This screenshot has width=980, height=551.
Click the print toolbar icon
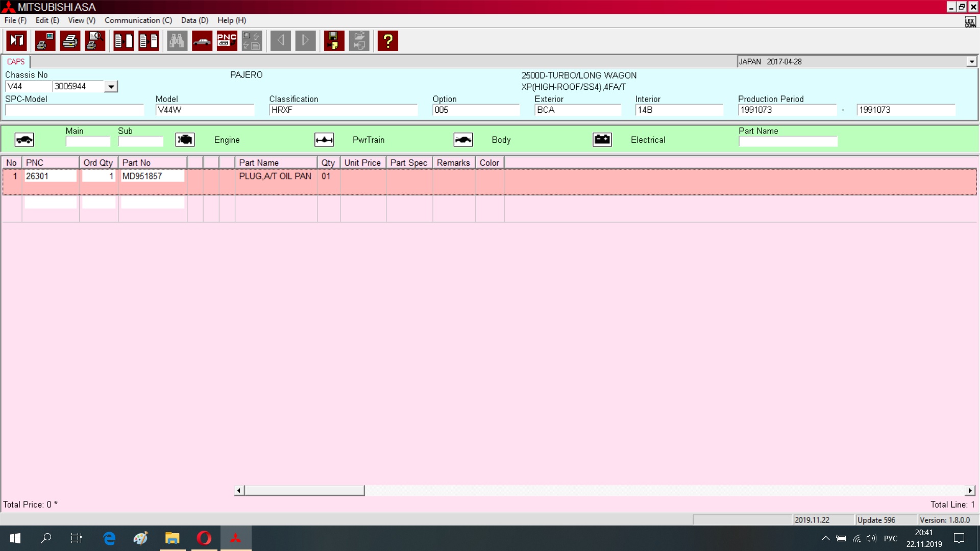(x=70, y=41)
